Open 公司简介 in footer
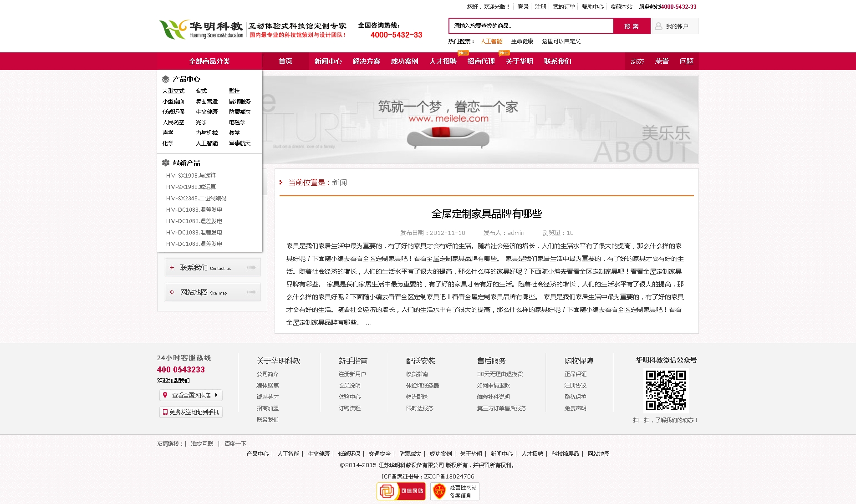The height and width of the screenshot is (504, 856). (267, 374)
